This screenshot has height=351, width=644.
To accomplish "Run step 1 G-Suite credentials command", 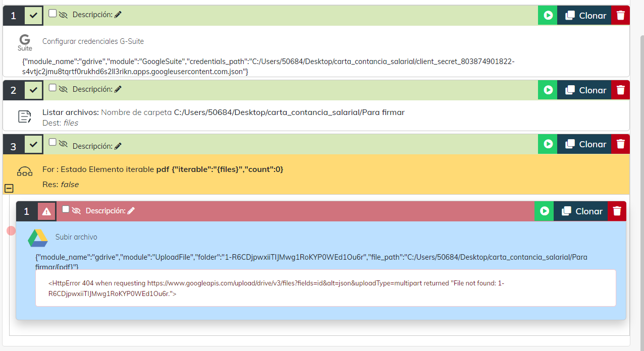I will click(548, 16).
